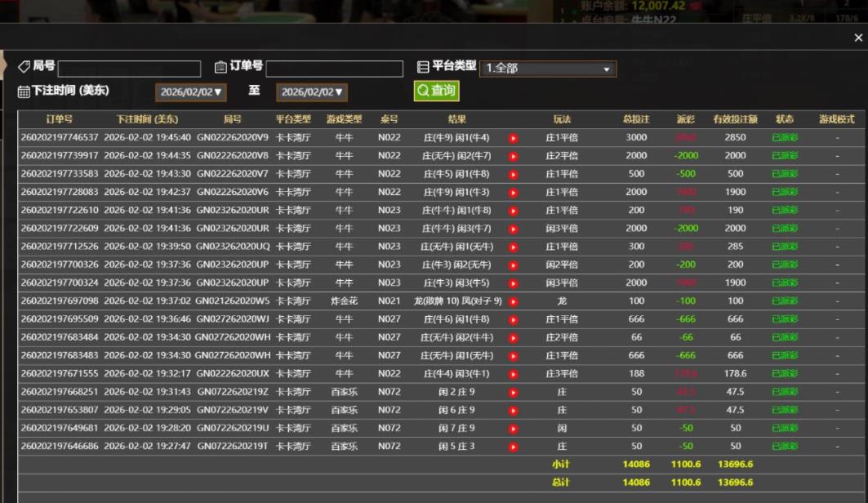Viewport: 868px width, 503px height.
Task: Click replay icon for round GN022262020V6
Action: (x=513, y=193)
